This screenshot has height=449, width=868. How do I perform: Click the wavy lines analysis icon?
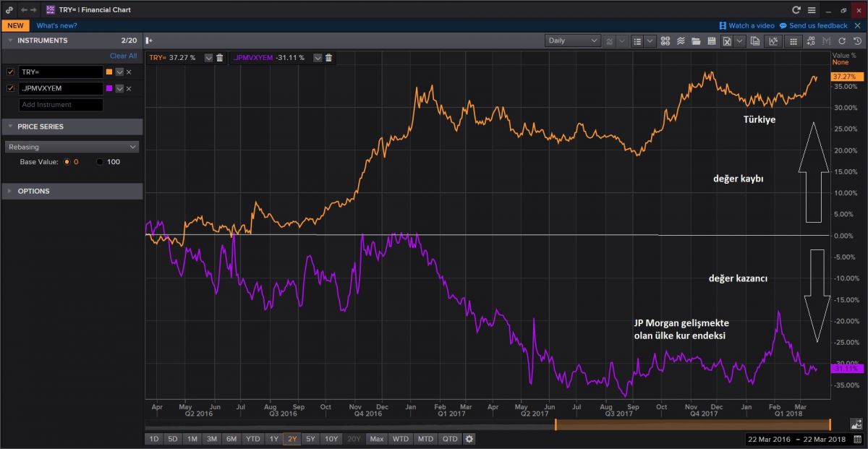coord(681,40)
